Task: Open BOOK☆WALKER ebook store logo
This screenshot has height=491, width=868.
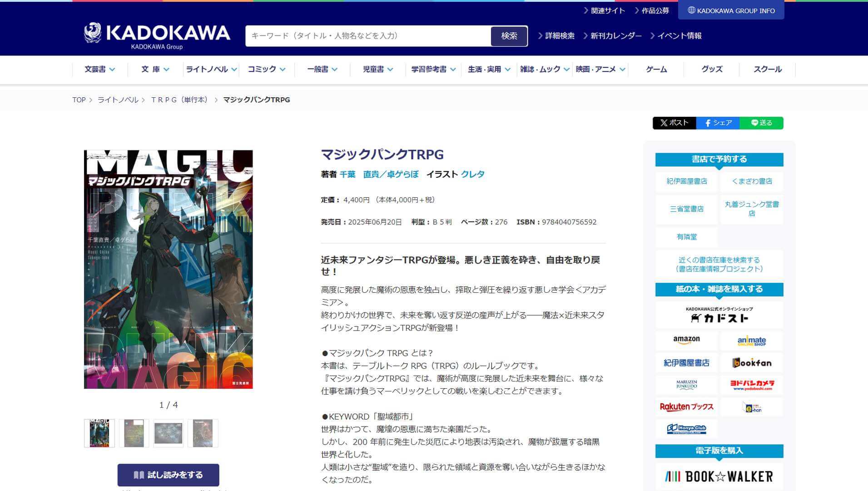Action: 719,476
